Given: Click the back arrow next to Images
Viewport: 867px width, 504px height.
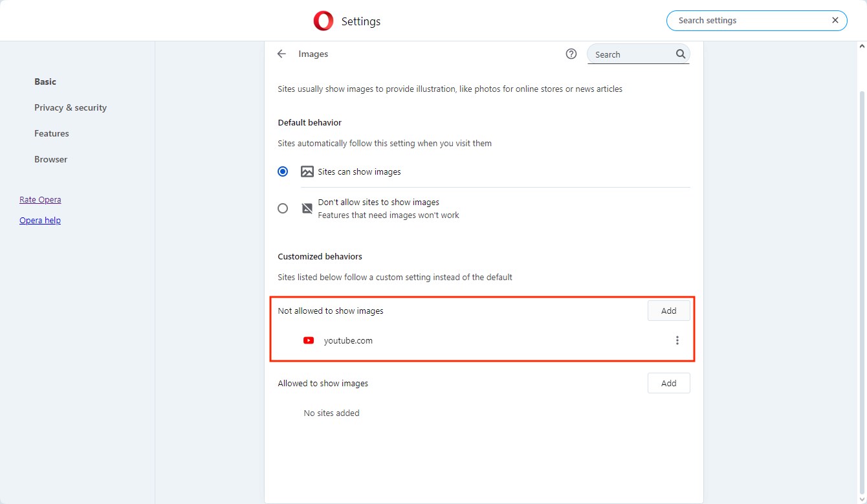Looking at the screenshot, I should click(x=281, y=54).
